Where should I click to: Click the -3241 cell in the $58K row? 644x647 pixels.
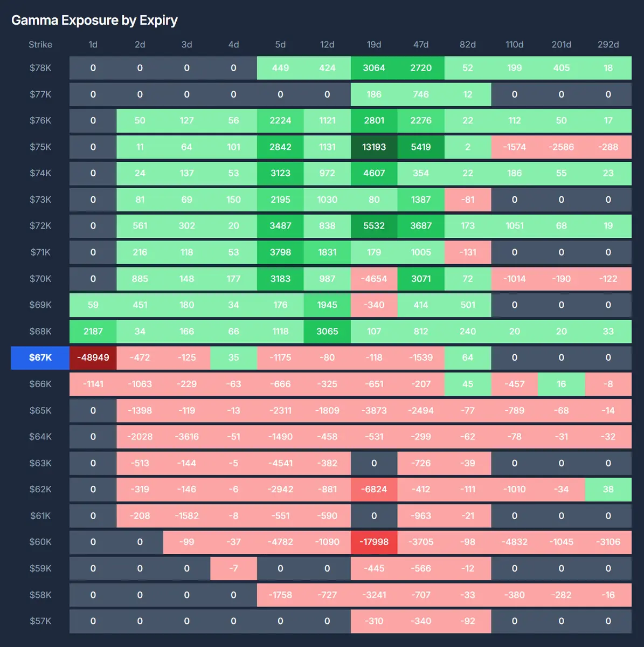[x=374, y=595]
